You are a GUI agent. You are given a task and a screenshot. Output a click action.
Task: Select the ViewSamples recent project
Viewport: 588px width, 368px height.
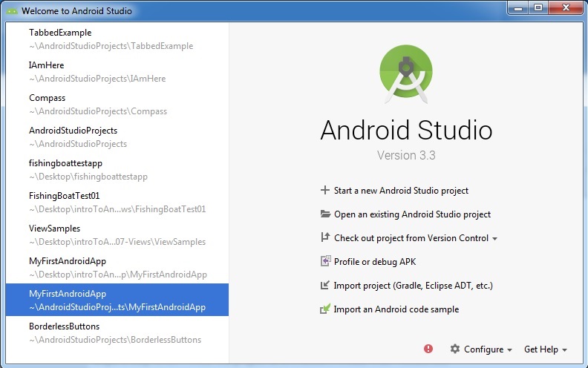pyautogui.click(x=117, y=234)
